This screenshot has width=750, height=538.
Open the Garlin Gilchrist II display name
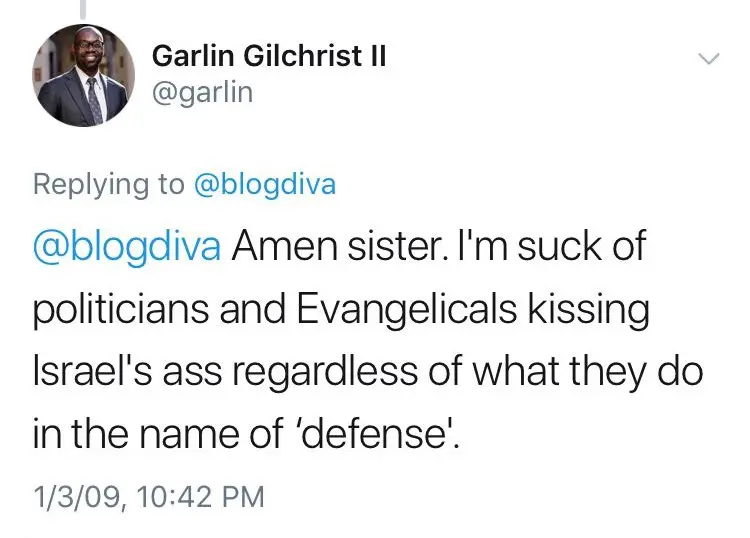pyautogui.click(x=268, y=58)
